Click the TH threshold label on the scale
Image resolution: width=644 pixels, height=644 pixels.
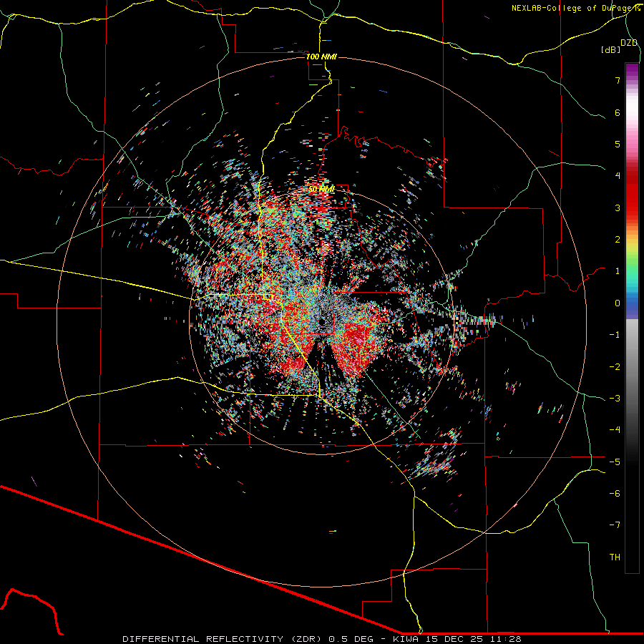(615, 557)
